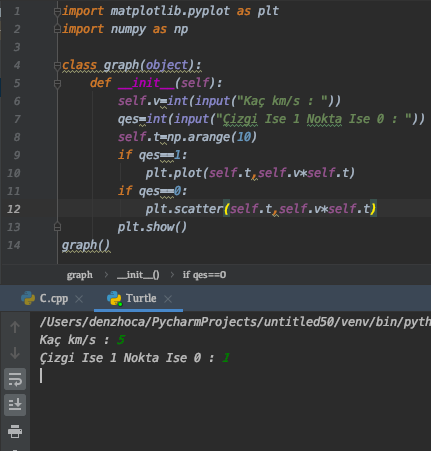
Task: Click 'plt.scatter' call on line 12
Action: pyautogui.click(x=184, y=209)
